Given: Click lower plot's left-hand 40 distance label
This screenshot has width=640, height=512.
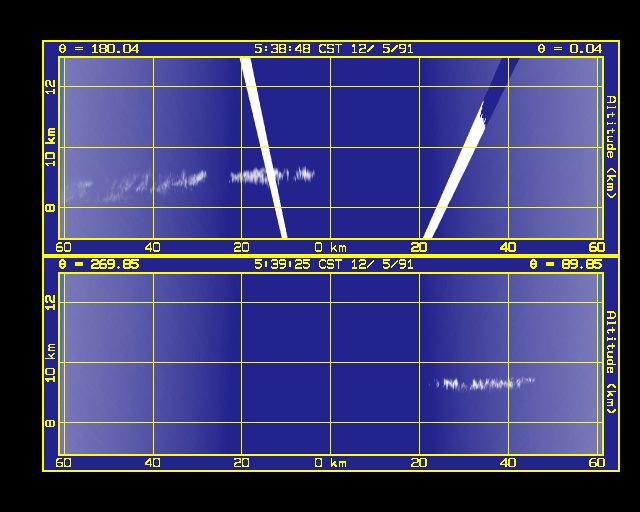Looking at the screenshot, I should point(153,463).
